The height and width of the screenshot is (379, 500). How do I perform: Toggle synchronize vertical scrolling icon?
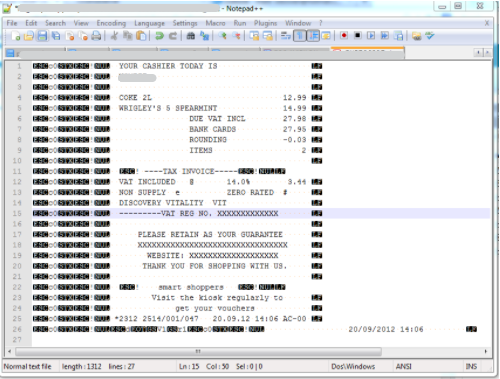click(254, 36)
